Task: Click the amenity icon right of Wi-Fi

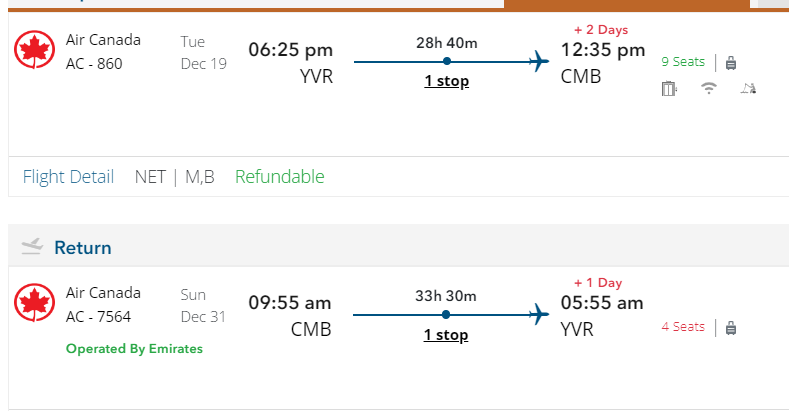Action: point(747,89)
